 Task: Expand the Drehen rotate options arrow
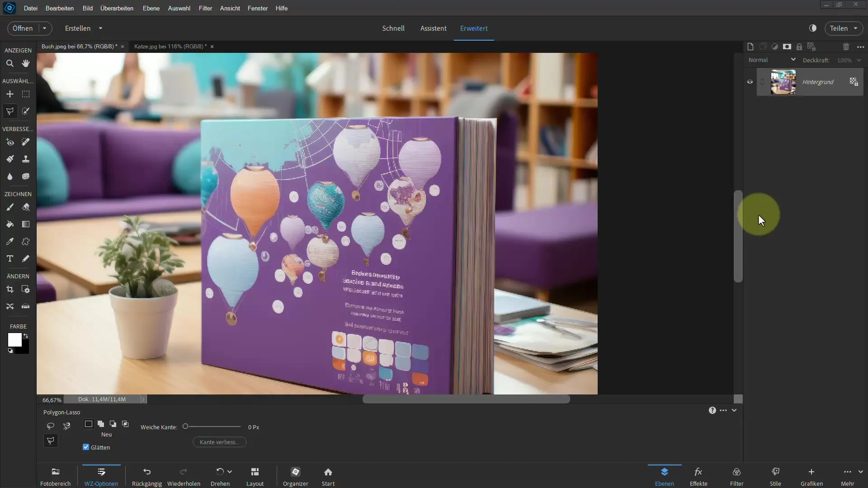pyautogui.click(x=230, y=471)
